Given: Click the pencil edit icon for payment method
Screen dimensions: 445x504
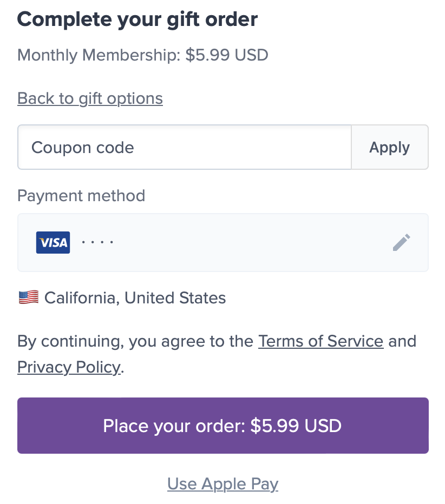Looking at the screenshot, I should 401,242.
